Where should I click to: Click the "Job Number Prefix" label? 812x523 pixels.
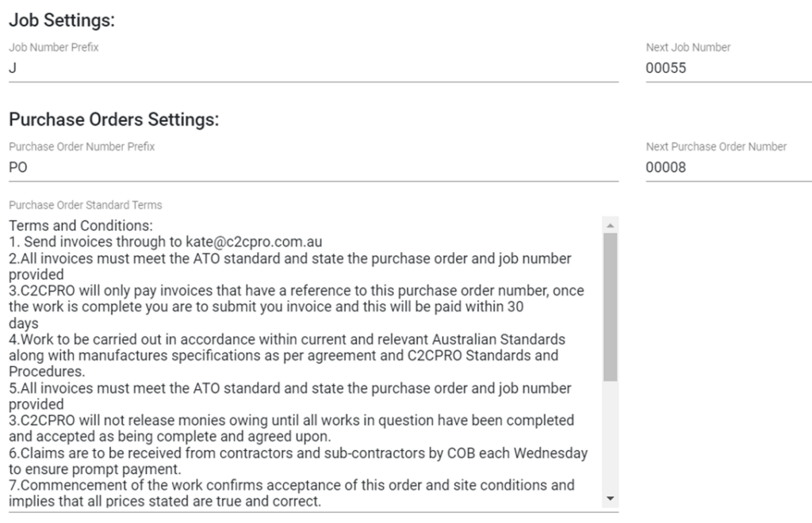tap(54, 48)
